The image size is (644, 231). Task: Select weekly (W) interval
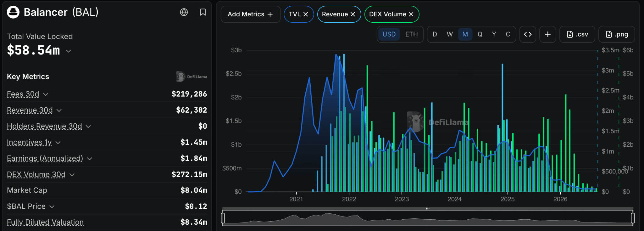point(450,34)
